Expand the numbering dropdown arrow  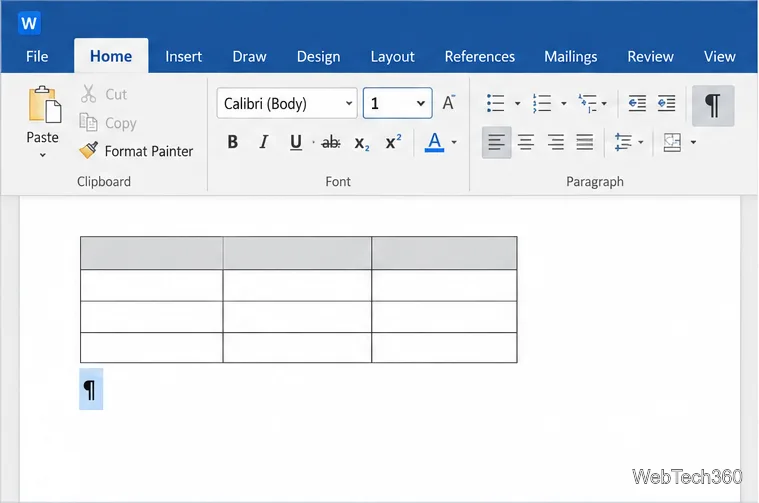(563, 104)
